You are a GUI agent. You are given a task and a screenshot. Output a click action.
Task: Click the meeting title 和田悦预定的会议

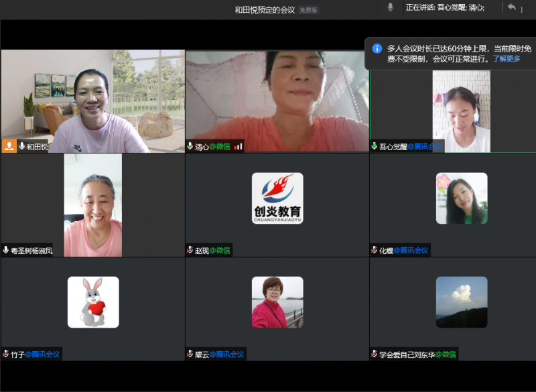pyautogui.click(x=265, y=10)
